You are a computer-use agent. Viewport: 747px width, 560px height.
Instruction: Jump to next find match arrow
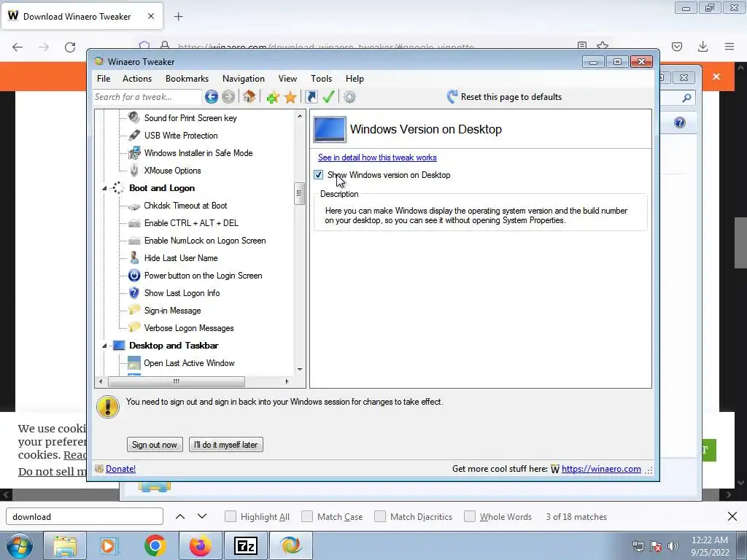click(202, 517)
